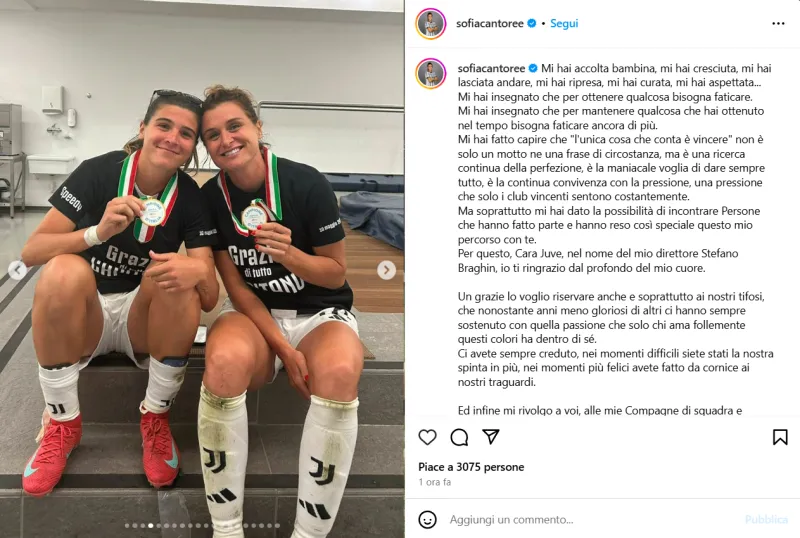Save post using the bookmark icon
The height and width of the screenshot is (538, 800).
pos(780,437)
